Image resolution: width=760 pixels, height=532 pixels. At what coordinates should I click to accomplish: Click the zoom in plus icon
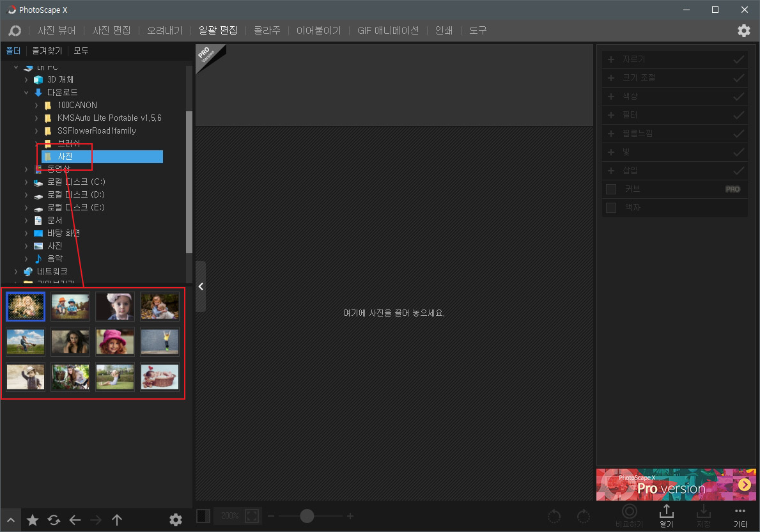(x=350, y=516)
